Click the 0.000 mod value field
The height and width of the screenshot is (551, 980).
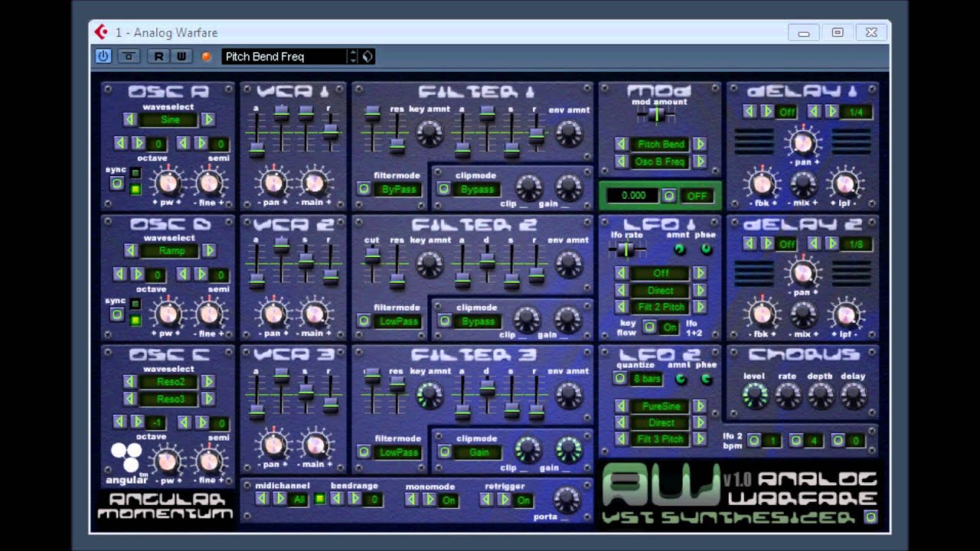[633, 195]
